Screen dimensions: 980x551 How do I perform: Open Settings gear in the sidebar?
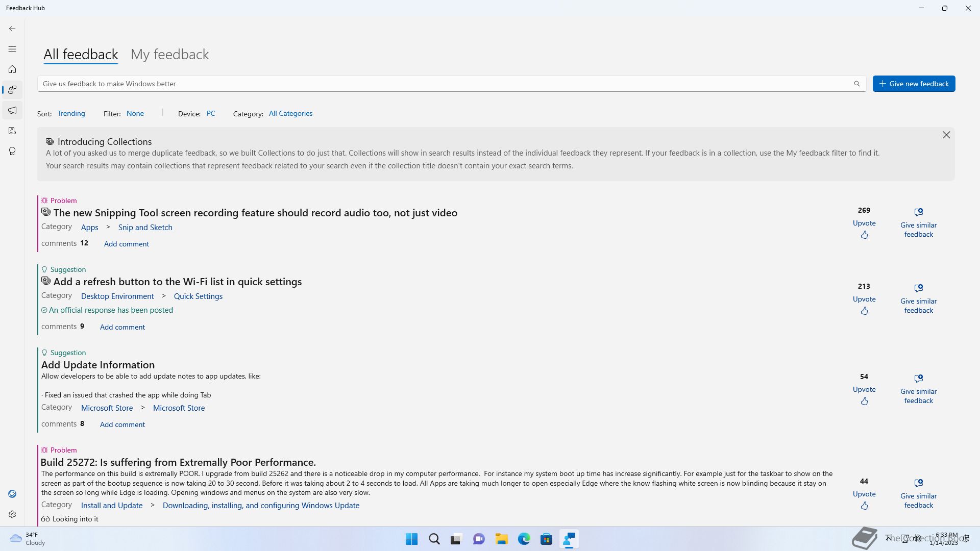pos(12,514)
